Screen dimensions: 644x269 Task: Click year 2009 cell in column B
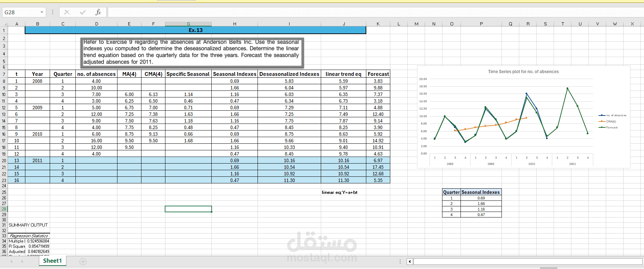[x=38, y=108]
